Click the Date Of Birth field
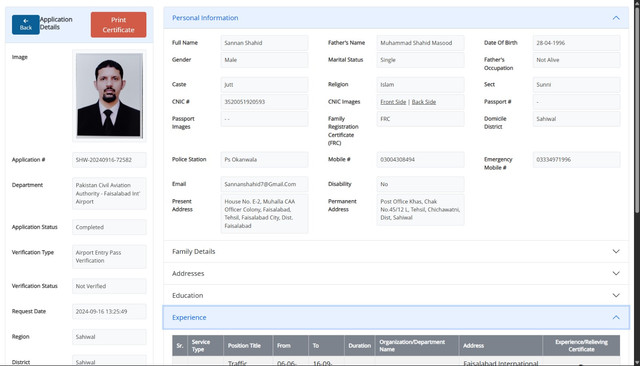The image size is (640, 366). tap(576, 43)
